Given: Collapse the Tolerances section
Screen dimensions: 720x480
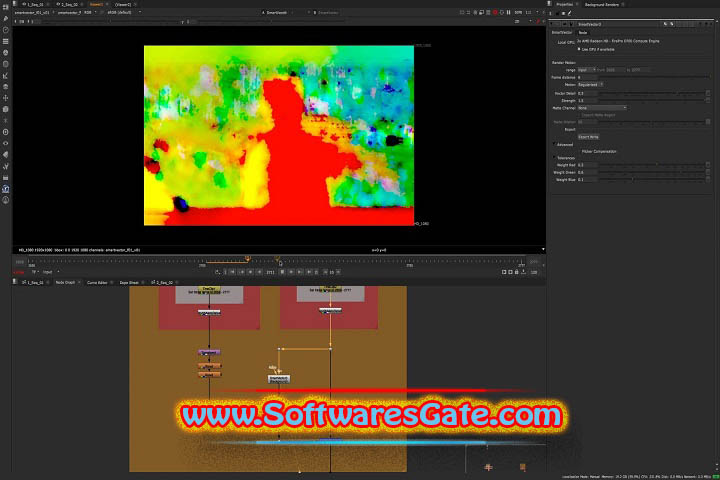Looking at the screenshot, I should pos(555,158).
